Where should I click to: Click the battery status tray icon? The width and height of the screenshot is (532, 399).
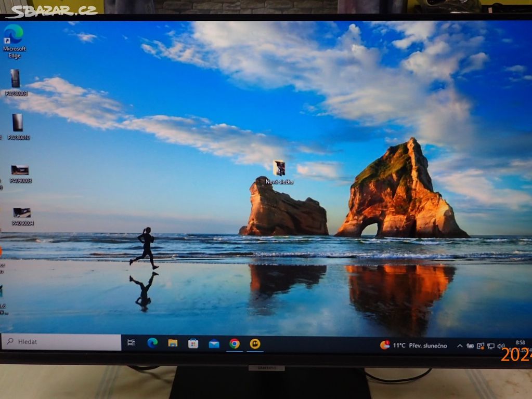tap(470, 346)
